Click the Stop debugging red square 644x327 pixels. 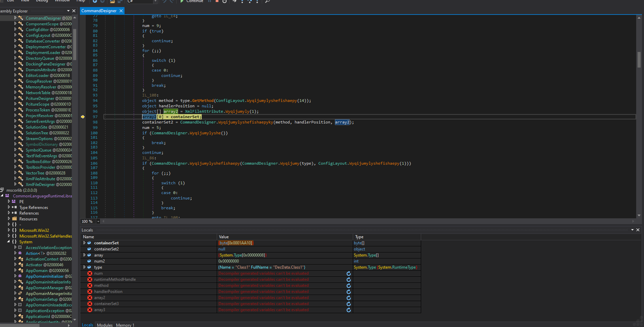pyautogui.click(x=217, y=1)
